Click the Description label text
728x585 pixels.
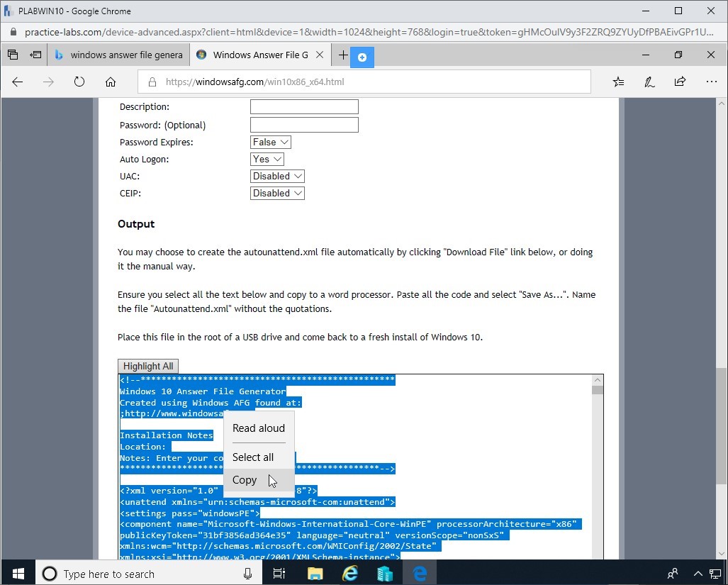(145, 107)
